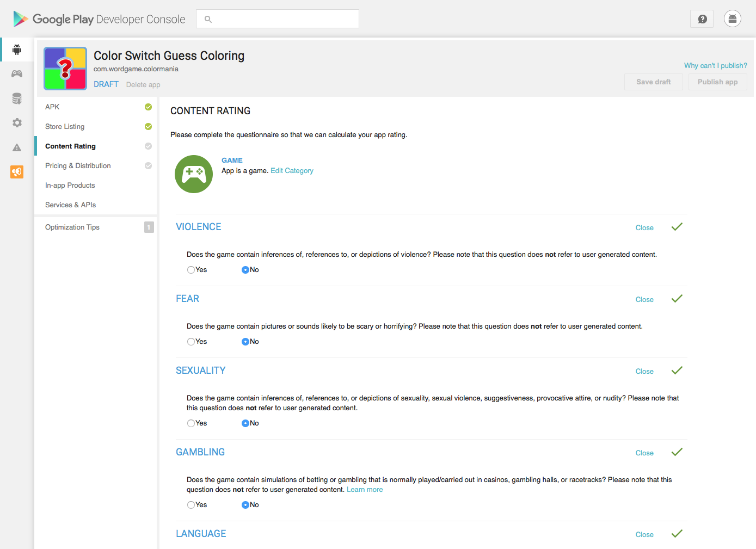Open the Settings gear sidebar icon
This screenshot has width=756, height=549.
tap(17, 123)
